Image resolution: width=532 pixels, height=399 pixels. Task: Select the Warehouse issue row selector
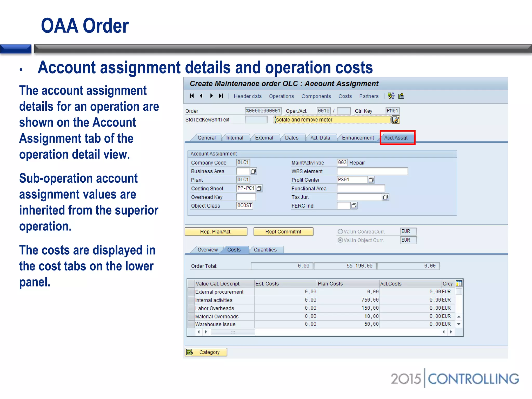191,324
